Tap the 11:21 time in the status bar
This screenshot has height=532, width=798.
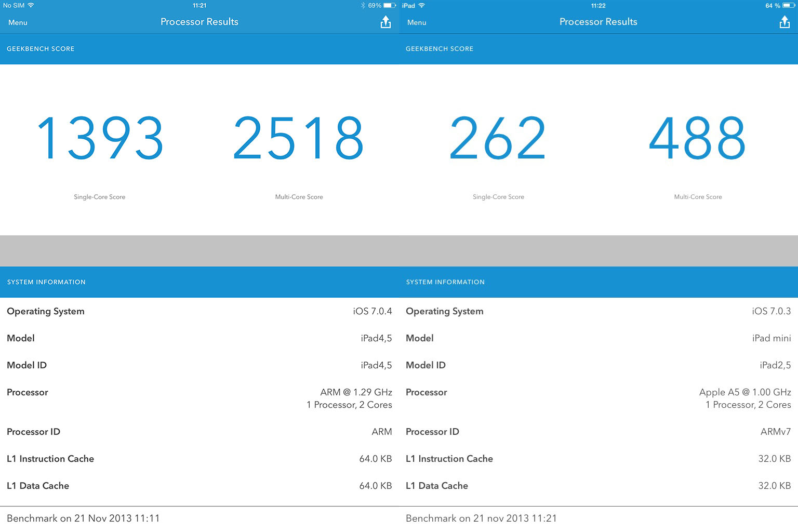(x=199, y=5)
